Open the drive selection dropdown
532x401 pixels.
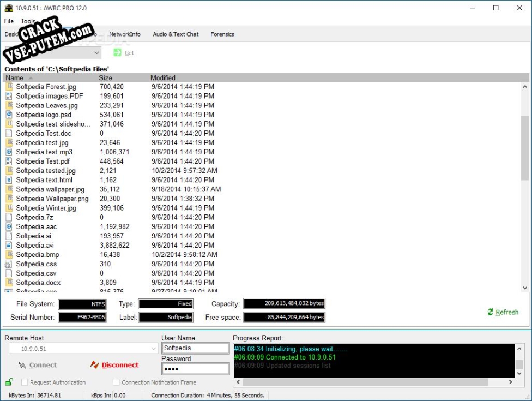[x=98, y=52]
